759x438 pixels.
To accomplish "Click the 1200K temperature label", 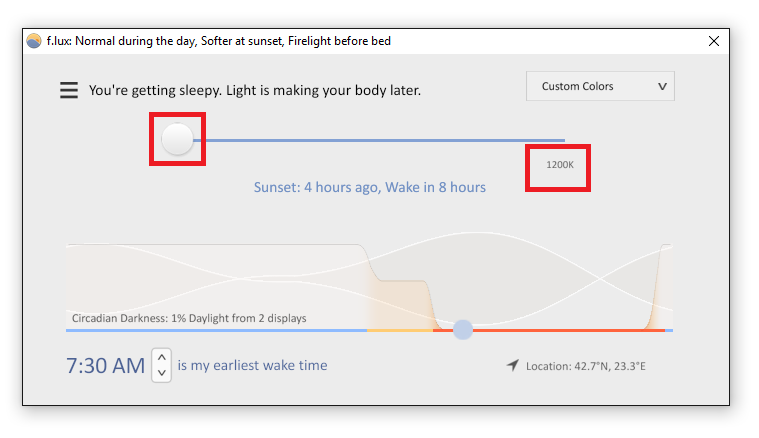I will (x=560, y=165).
